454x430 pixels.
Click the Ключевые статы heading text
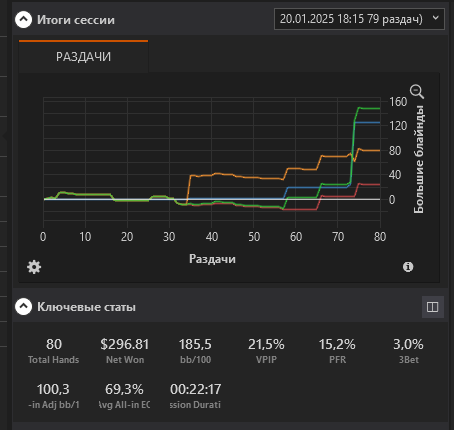click(86, 307)
